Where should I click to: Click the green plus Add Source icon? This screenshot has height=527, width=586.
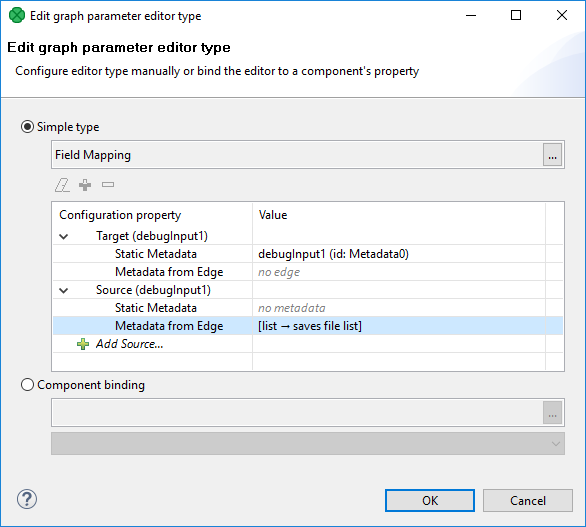pos(83,344)
